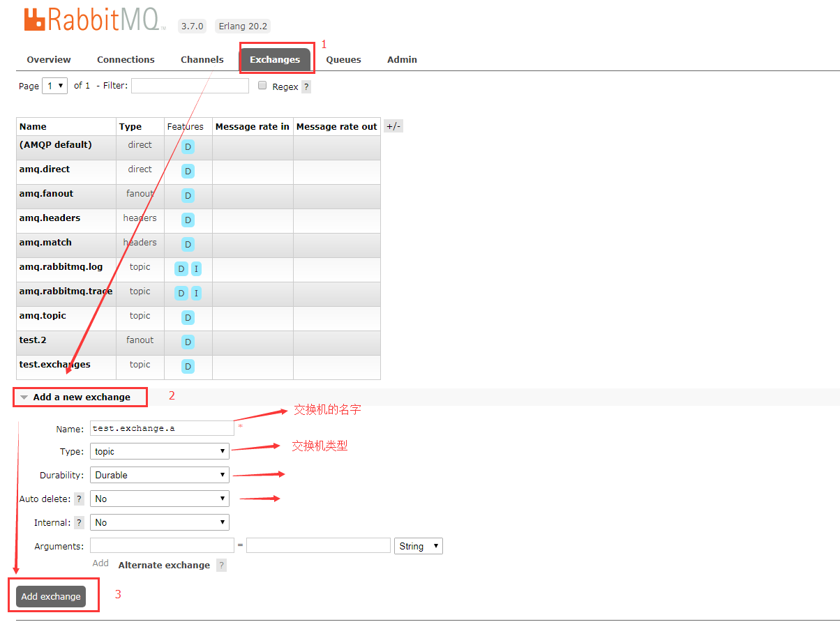
Task: Click the D badge for amq.headers
Action: (188, 220)
